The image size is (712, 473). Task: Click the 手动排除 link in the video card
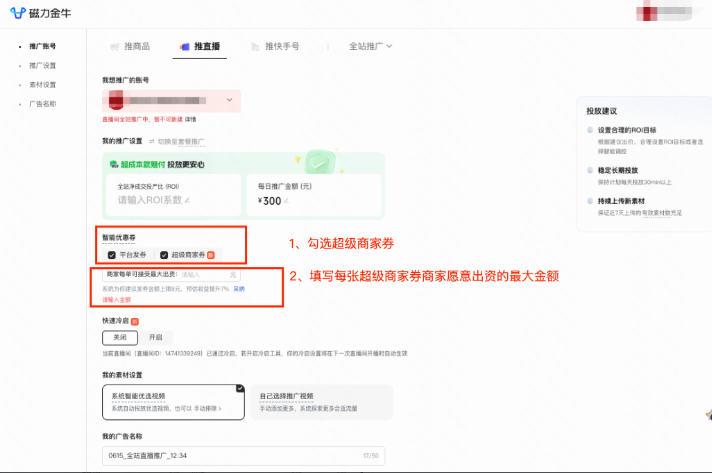point(206,409)
